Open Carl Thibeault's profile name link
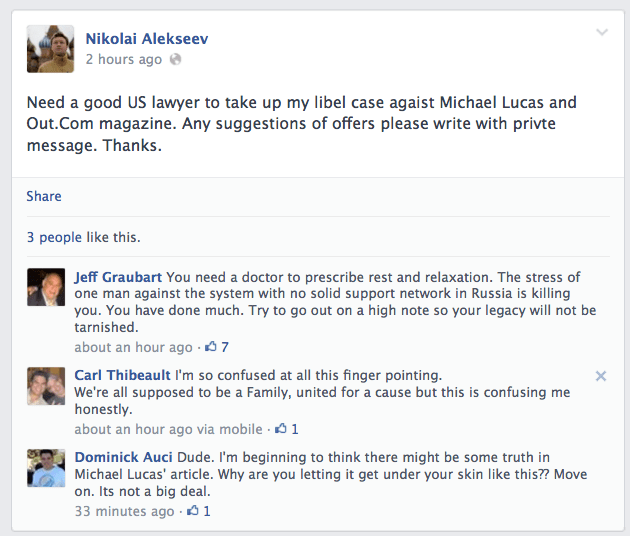Screen dimensions: 630x536 click(x=123, y=375)
